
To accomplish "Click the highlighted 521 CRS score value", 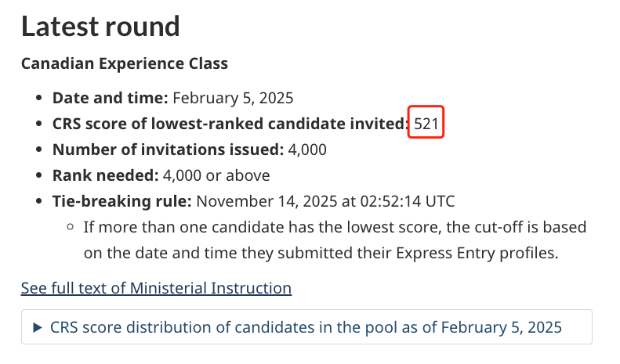I will click(x=426, y=124).
